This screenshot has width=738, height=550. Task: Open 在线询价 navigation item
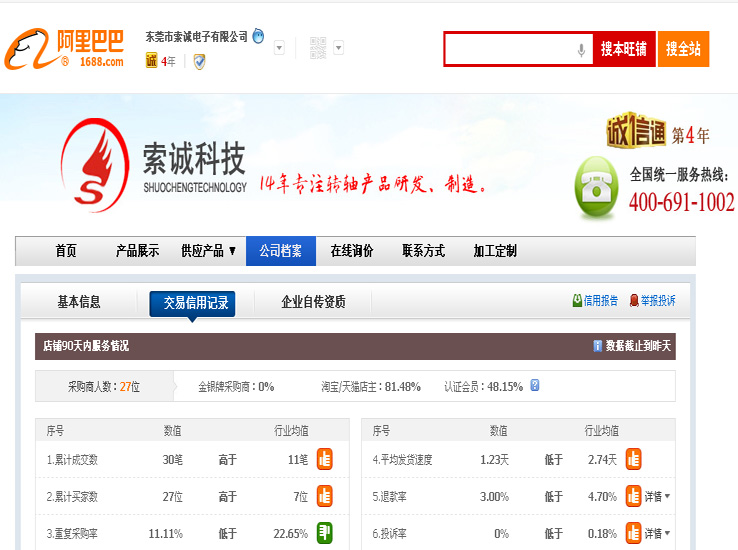[x=352, y=251]
